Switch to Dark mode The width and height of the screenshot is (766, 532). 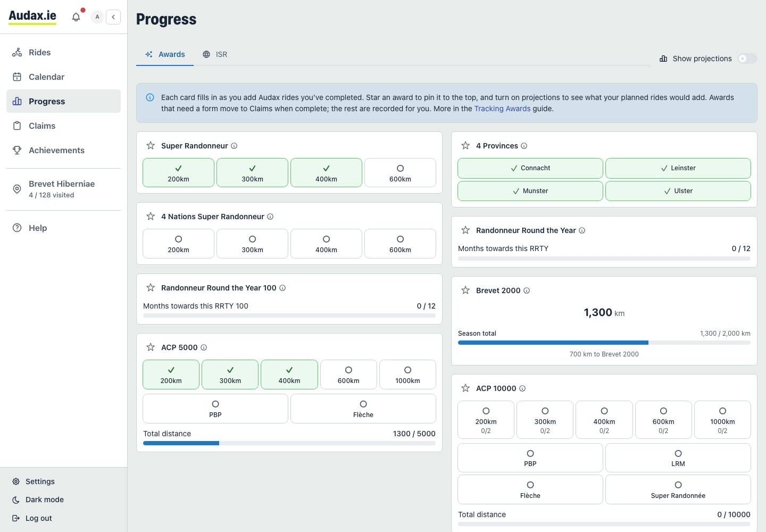[38, 500]
